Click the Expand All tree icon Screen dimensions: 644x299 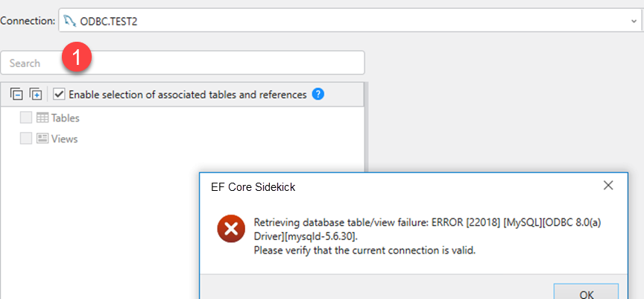[x=36, y=95]
